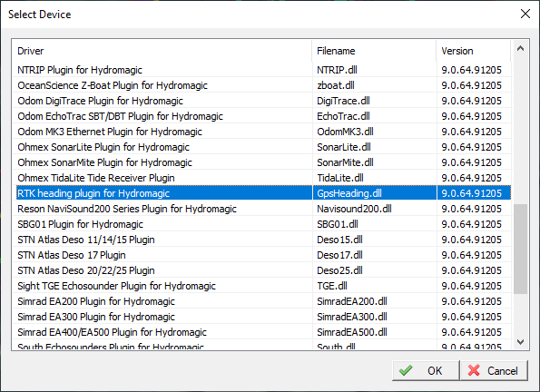Select OceanScience Z-Boat Plugin row
The image size is (540, 392).
(x=261, y=85)
